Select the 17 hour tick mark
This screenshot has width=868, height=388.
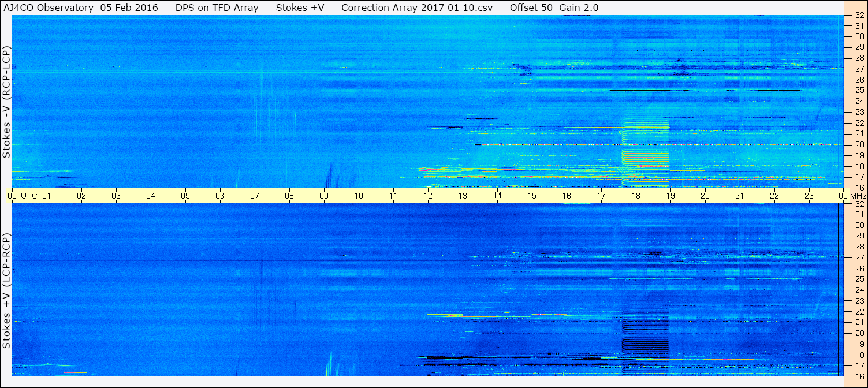pos(601,196)
